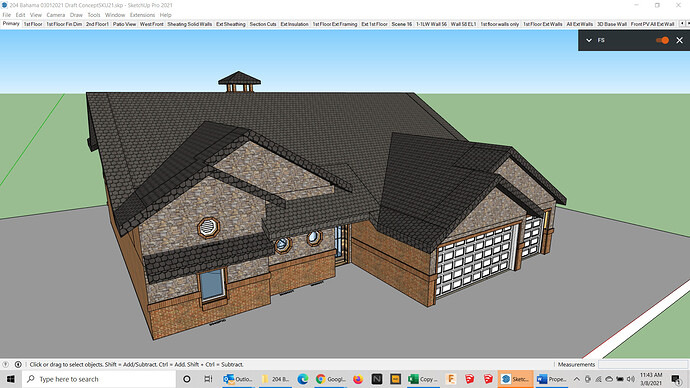Open the File menu

[7, 15]
